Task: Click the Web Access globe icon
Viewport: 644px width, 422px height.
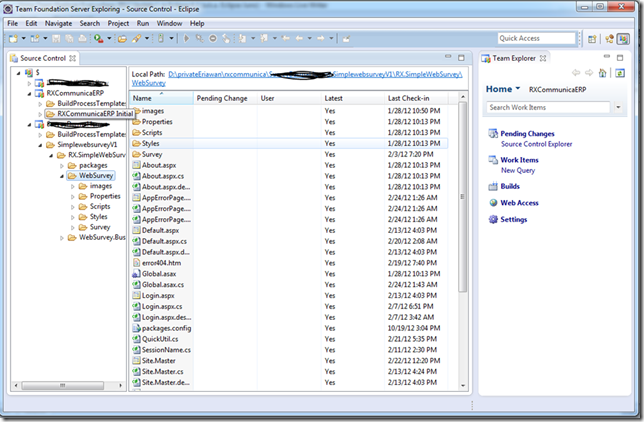Action: click(491, 203)
